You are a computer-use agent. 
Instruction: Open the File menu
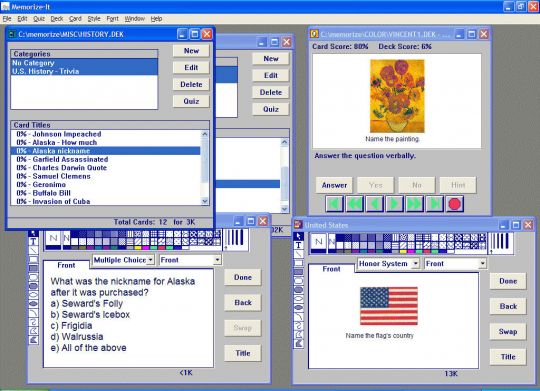click(x=7, y=19)
